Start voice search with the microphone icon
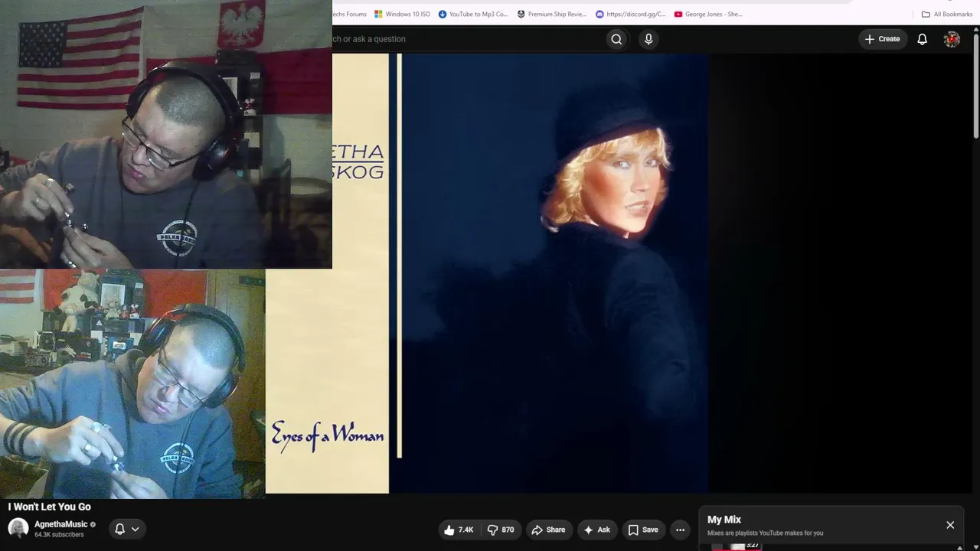 coord(648,39)
